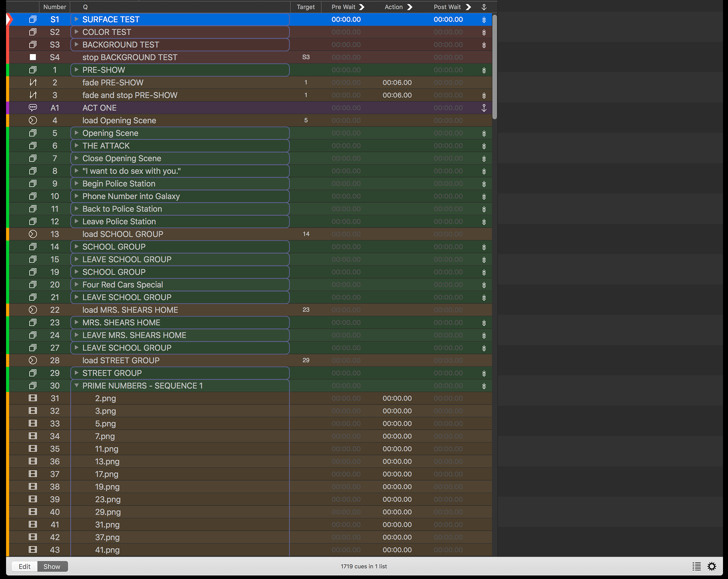Click the cue list vertical scrollbar
728x579 pixels.
tap(494, 67)
